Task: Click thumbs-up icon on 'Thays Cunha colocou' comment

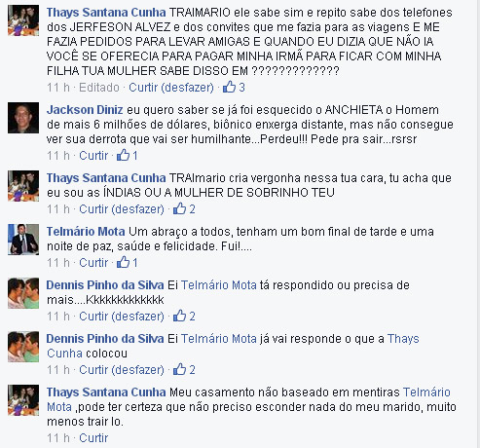Action: 179,369
